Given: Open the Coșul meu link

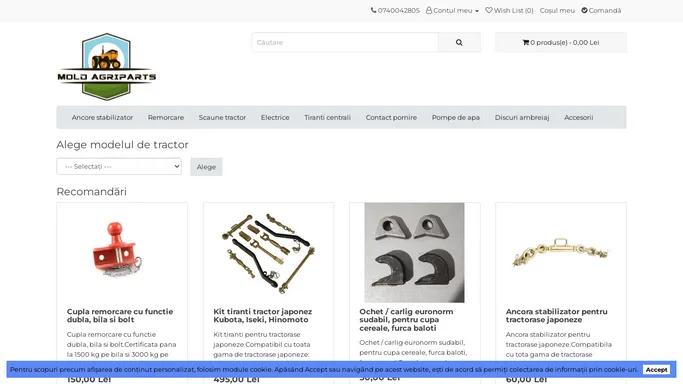Looking at the screenshot, I should (x=557, y=10).
